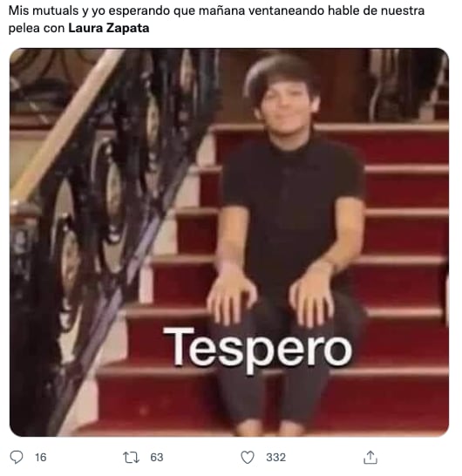Click the word ventaneando in the tweet
462x476 pixels.
(286, 10)
